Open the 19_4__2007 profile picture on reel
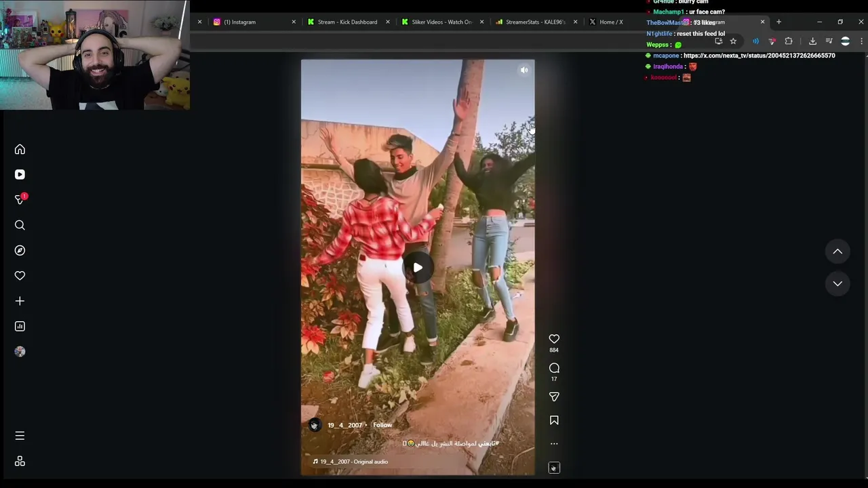Screen dimensions: 868x488 coord(314,425)
